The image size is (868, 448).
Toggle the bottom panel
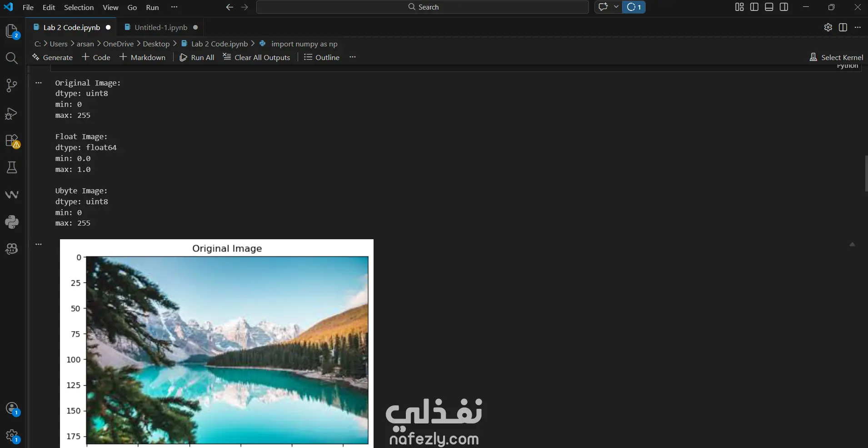pos(769,7)
